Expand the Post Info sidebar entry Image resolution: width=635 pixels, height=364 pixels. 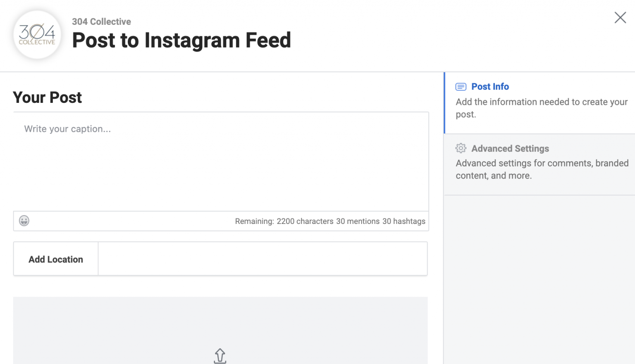(490, 87)
